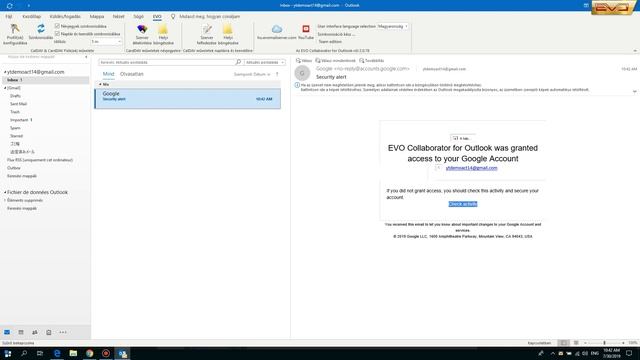Screen dimensions: 640x360
Task: Click the info icon in message notice bar
Action: [x=297, y=85]
